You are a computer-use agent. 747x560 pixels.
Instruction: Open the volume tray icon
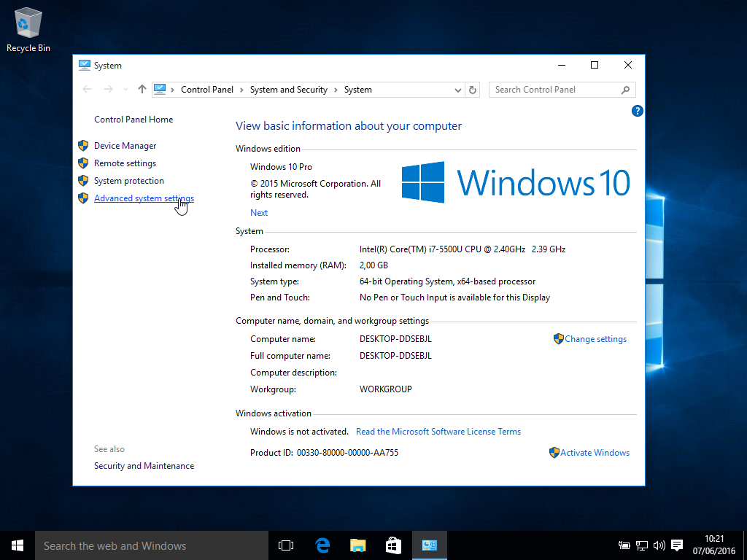(x=659, y=545)
